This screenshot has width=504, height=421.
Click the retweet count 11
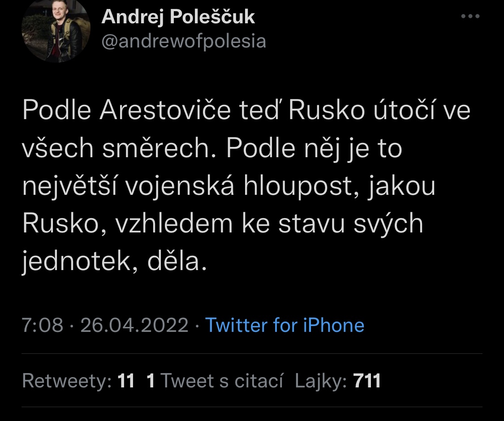coord(126,381)
